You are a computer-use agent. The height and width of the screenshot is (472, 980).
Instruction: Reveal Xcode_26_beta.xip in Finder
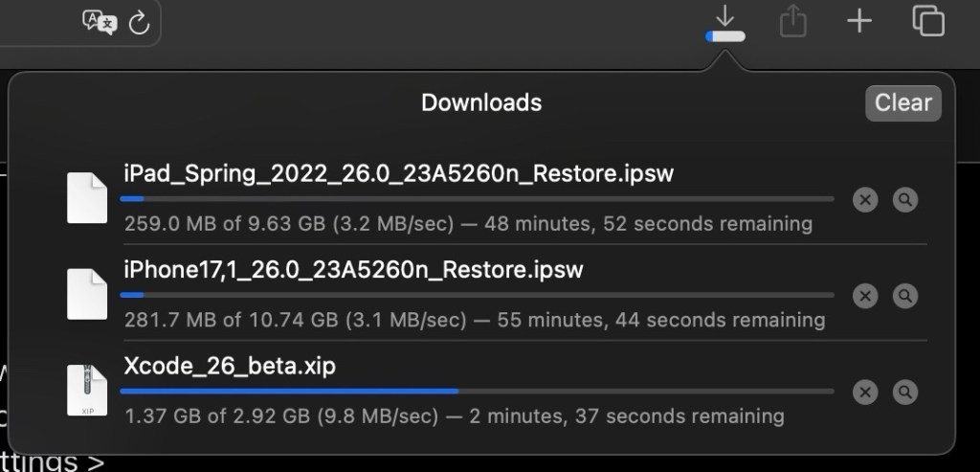[x=904, y=392]
